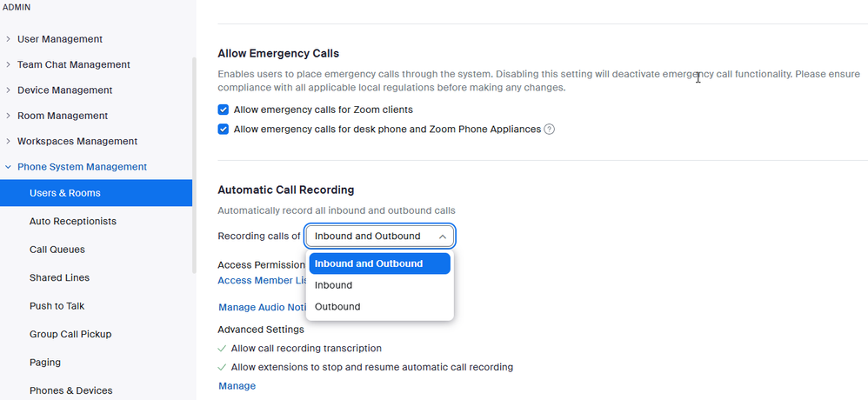Go to Auto Receptionists
The width and height of the screenshot is (868, 400).
click(x=73, y=221)
